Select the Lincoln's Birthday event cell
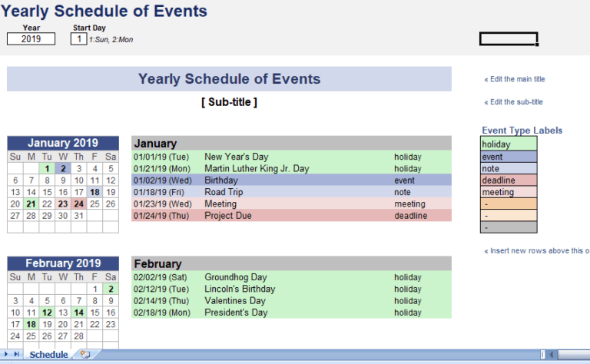Viewport: 590px width, 364px height. coord(240,289)
